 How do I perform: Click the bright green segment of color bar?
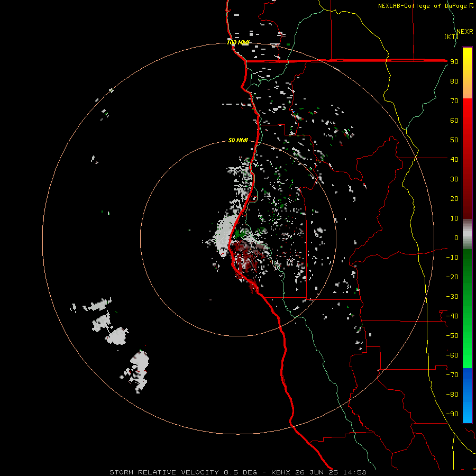pos(467,309)
